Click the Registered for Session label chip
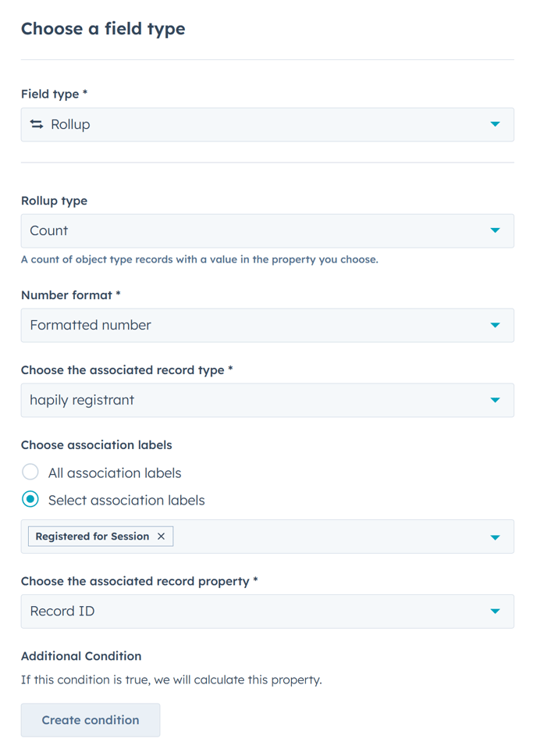Image resolution: width=537 pixels, height=756 pixels. (92, 537)
